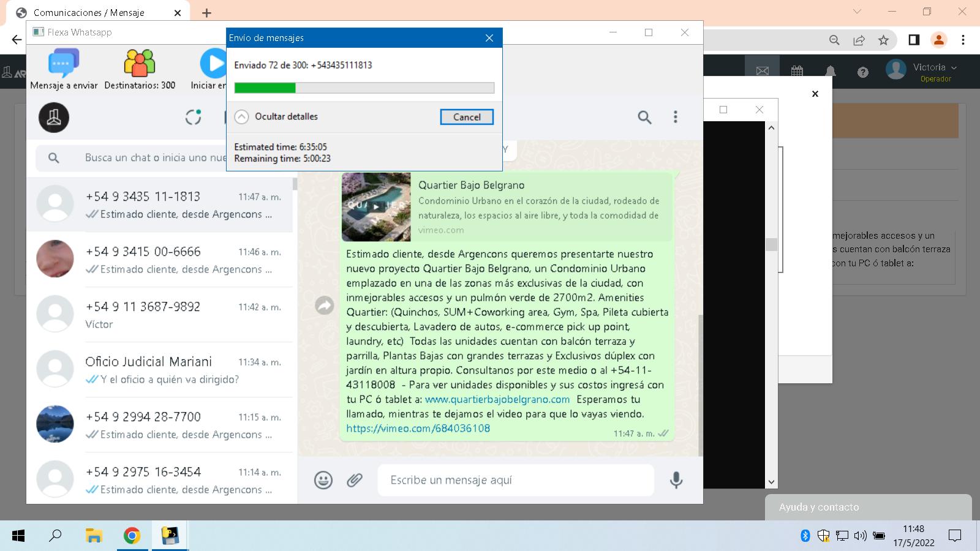Open the browser profile avatar
Viewport: 980px width, 551px height.
[x=938, y=40]
